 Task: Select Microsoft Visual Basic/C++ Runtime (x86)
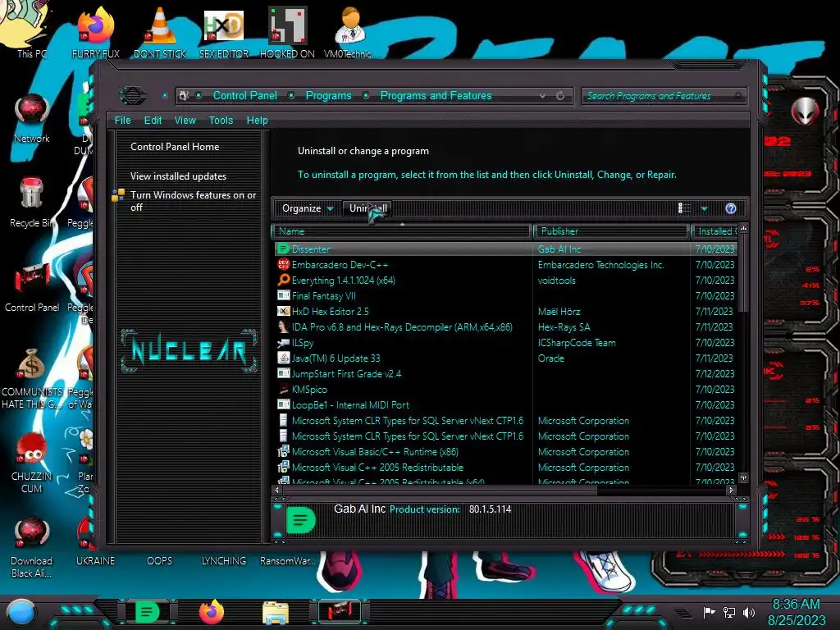pos(506,452)
